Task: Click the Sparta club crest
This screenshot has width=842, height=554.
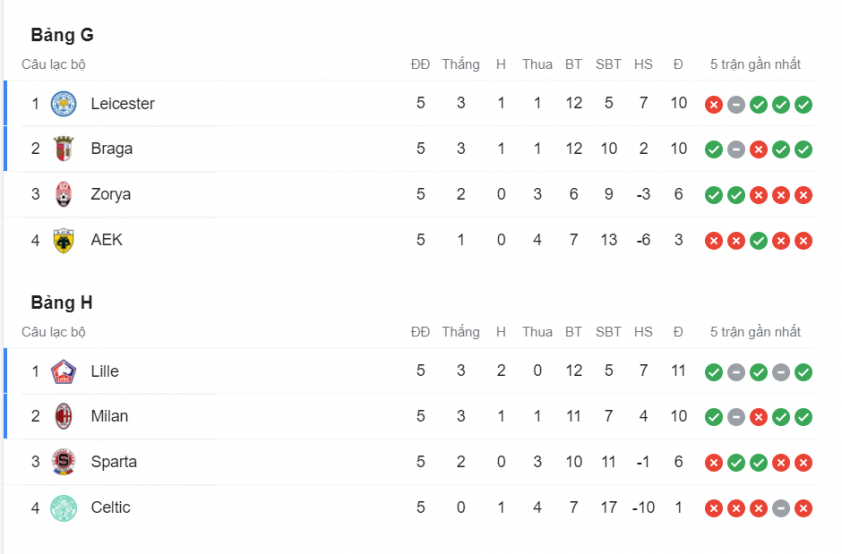Action: (x=63, y=462)
